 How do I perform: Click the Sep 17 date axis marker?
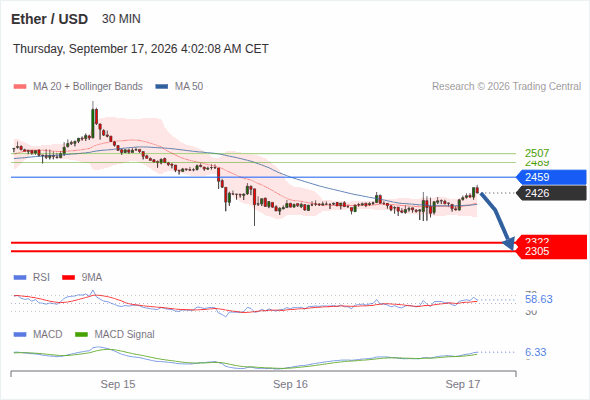pyautogui.click(x=463, y=384)
